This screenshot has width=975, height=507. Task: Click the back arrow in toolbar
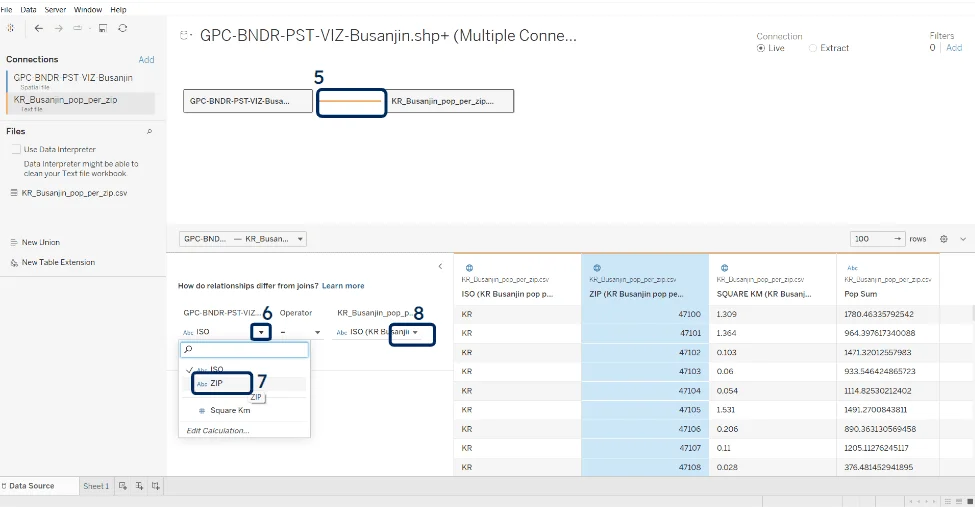(39, 29)
